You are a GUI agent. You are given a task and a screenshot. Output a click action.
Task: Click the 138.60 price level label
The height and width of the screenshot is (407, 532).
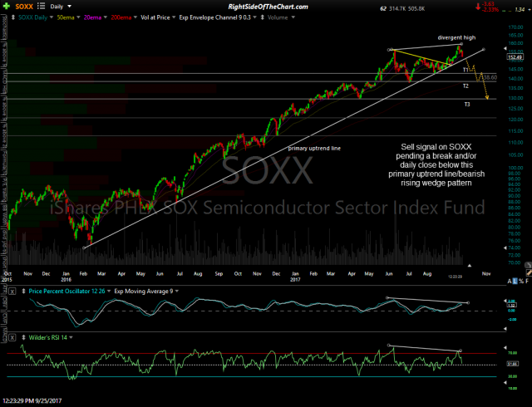click(490, 78)
